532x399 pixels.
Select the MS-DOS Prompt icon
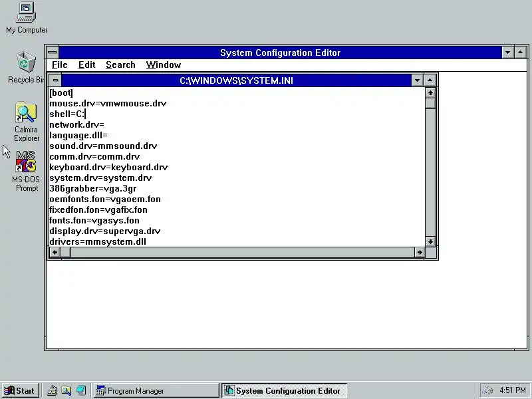pos(26,172)
